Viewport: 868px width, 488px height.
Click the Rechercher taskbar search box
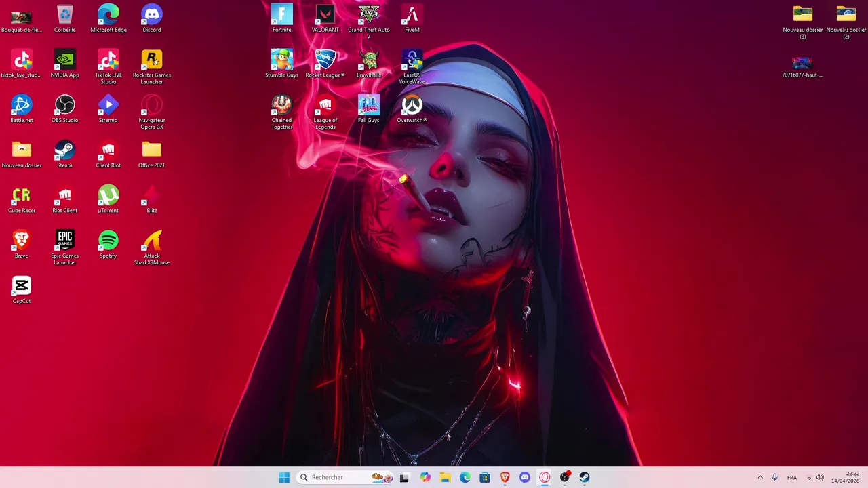pos(346,477)
